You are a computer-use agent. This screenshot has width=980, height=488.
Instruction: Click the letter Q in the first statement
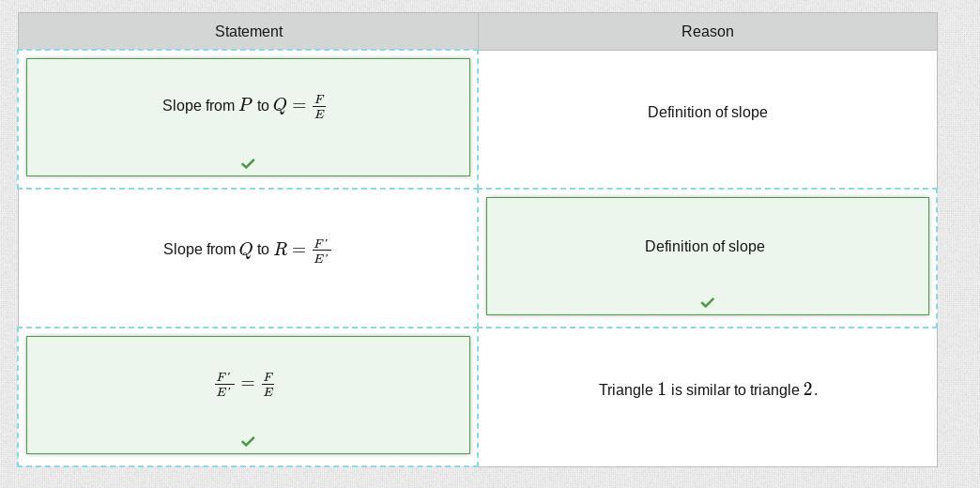pos(280,106)
